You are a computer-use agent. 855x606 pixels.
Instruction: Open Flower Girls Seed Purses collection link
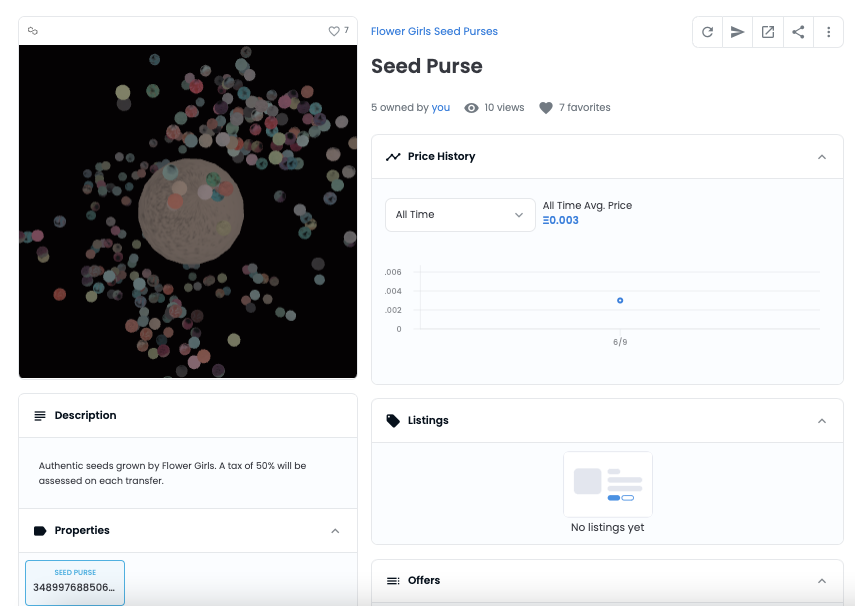coord(434,32)
